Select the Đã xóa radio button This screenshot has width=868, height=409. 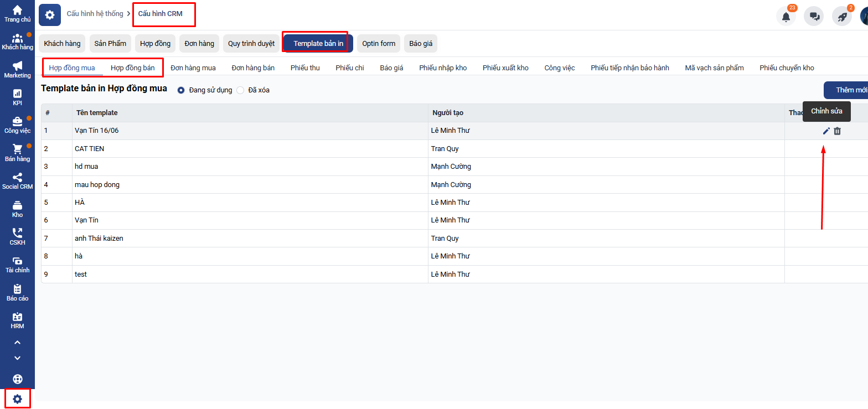tap(240, 90)
